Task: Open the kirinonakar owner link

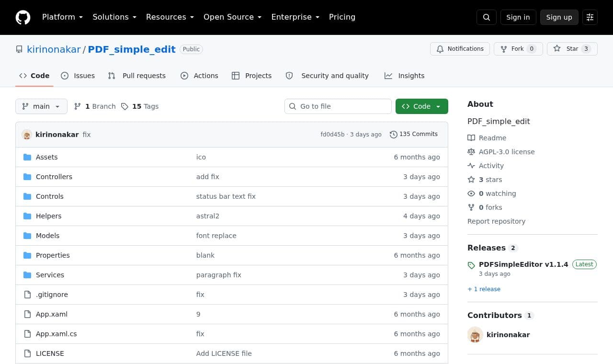Action: click(54, 49)
